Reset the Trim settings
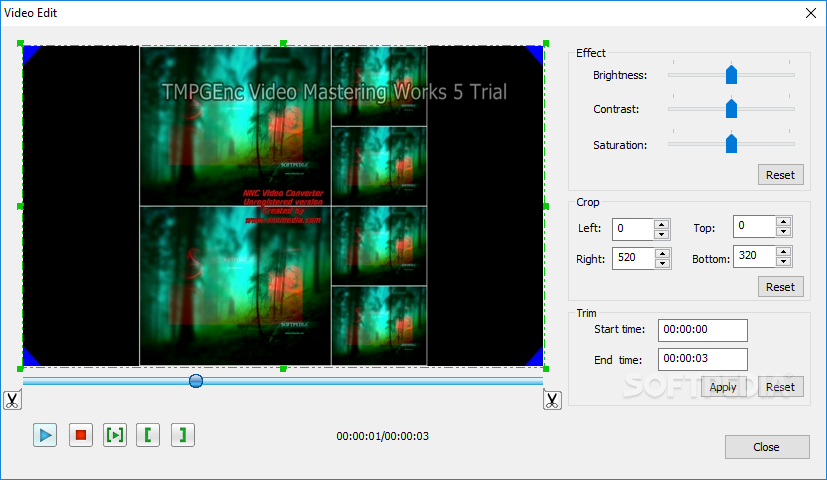The image size is (827, 480). [x=781, y=387]
